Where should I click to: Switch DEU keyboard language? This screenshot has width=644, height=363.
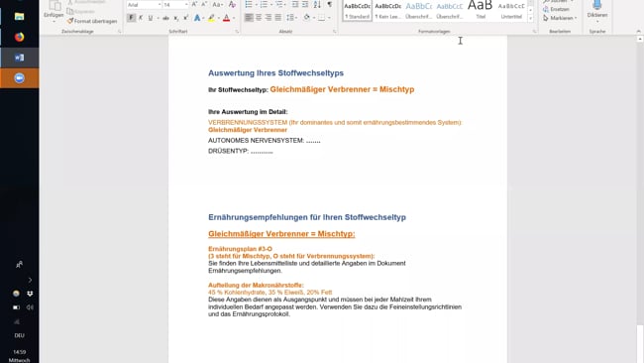(19, 335)
